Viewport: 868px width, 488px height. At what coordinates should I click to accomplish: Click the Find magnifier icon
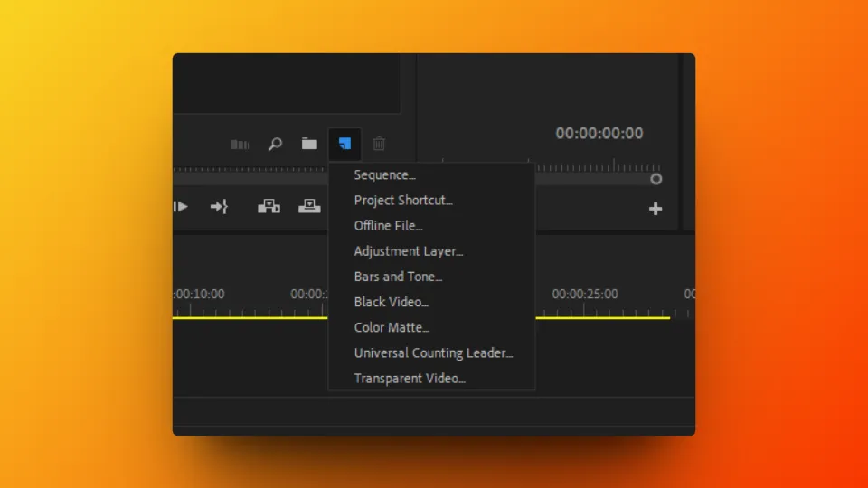(275, 144)
